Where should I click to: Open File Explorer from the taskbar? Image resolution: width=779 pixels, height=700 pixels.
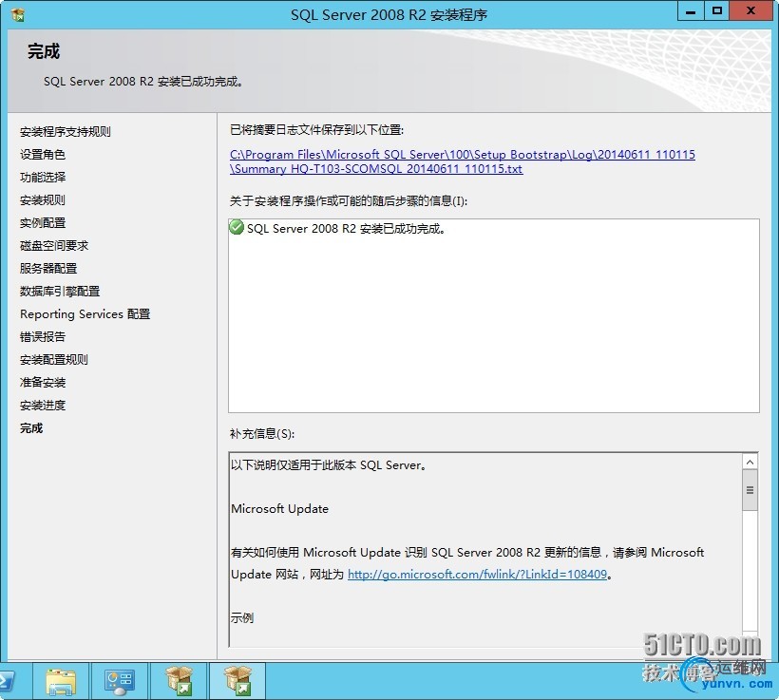pos(61,681)
